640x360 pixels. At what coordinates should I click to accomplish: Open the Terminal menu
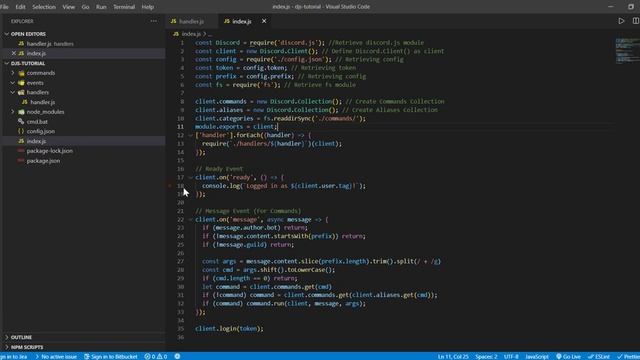pos(124,7)
